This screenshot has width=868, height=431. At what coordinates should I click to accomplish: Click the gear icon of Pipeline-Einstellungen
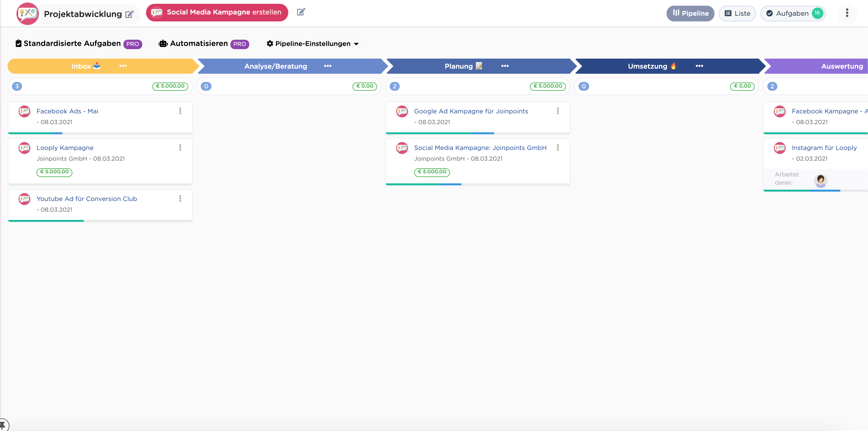[270, 43]
